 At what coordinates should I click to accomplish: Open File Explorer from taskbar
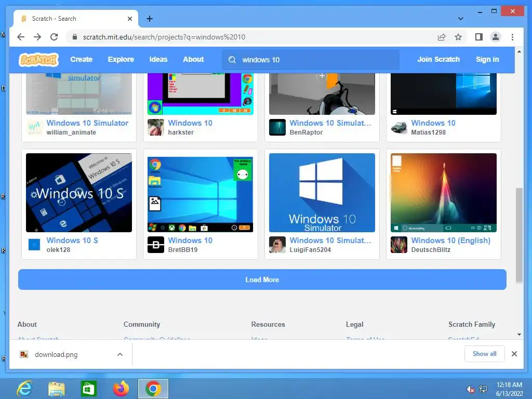tap(56, 389)
